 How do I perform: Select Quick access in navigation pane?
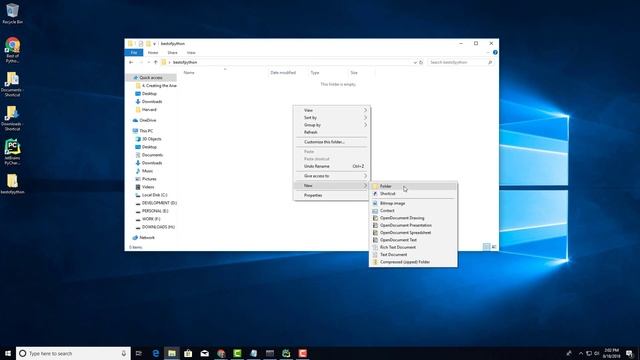[151, 78]
